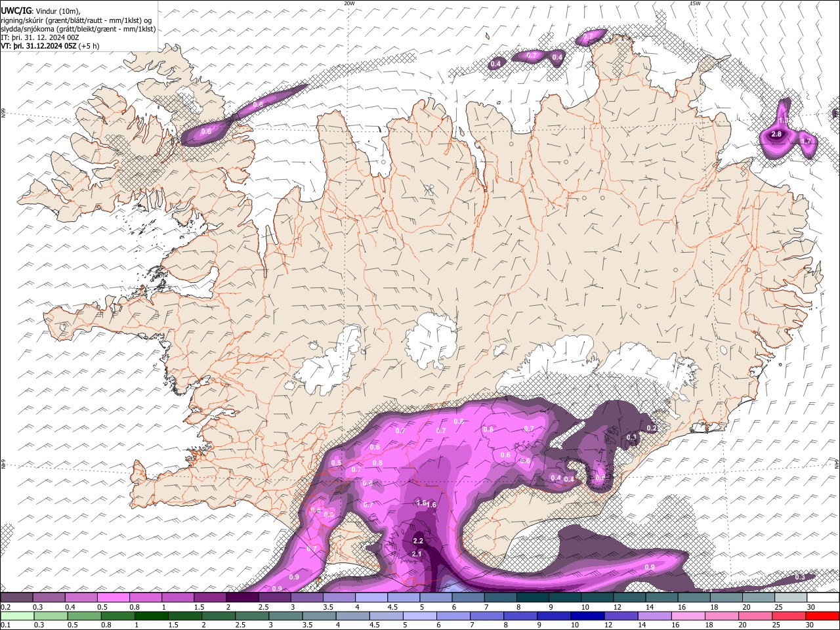Click the 0.2 tick label in the upper legend row

[x=5, y=607]
